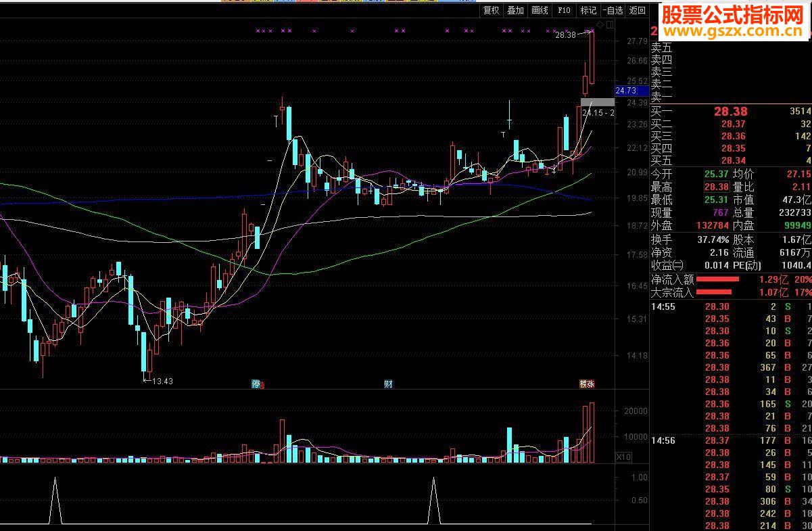812x531 pixels.
Task: Toggle the side panel layout icon
Action: 611,26
